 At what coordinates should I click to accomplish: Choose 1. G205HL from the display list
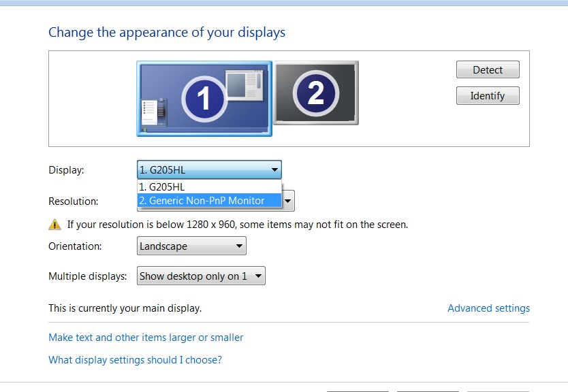[x=209, y=186]
